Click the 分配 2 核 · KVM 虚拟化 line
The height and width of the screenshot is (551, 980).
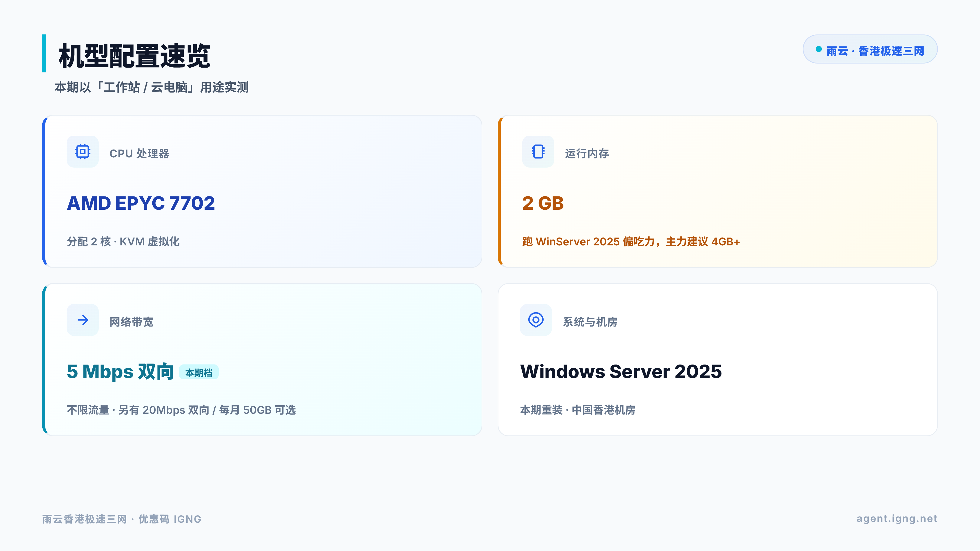123,242
